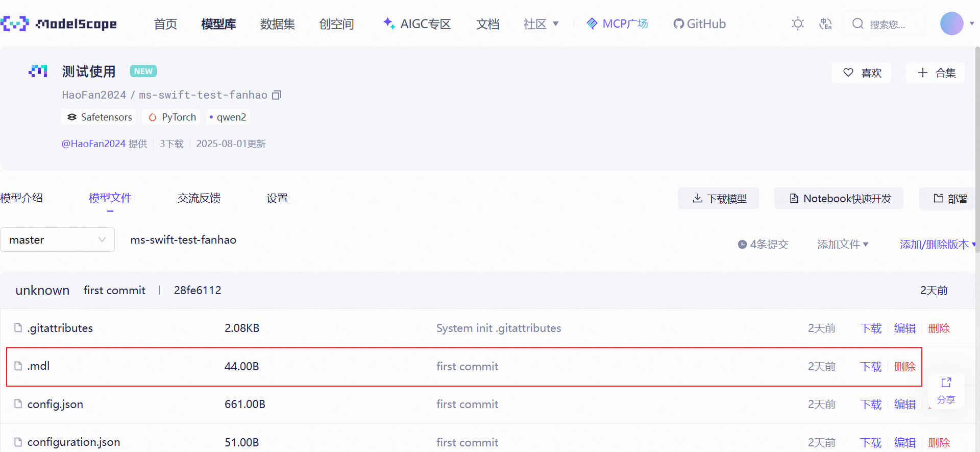The width and height of the screenshot is (980, 452).
Task: Click the 下载模型 download button
Action: coord(718,198)
